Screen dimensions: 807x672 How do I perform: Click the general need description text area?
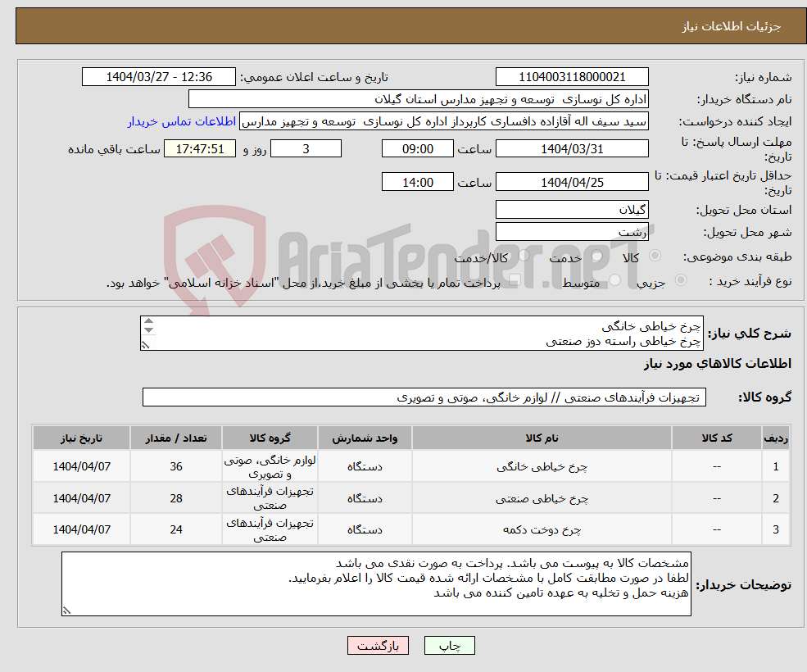(x=421, y=334)
